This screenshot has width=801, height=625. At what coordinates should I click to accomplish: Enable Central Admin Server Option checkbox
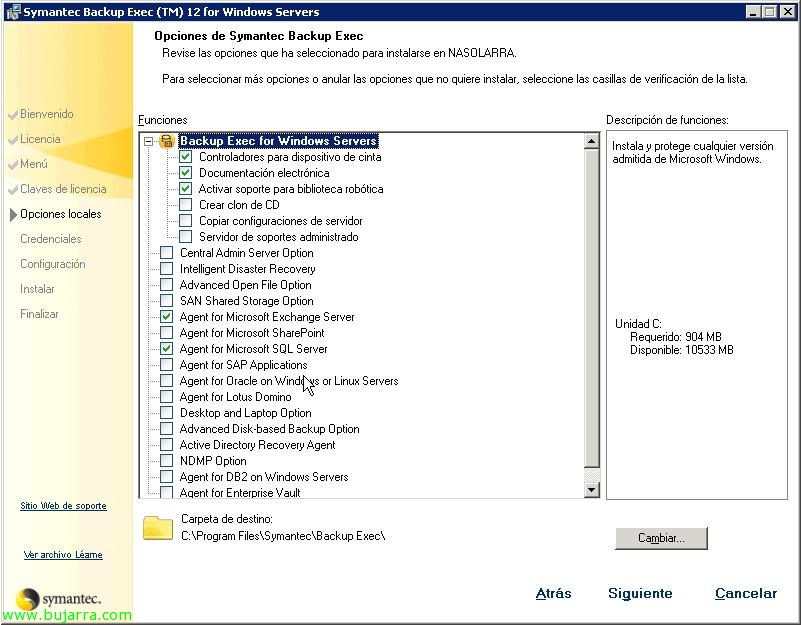click(167, 253)
